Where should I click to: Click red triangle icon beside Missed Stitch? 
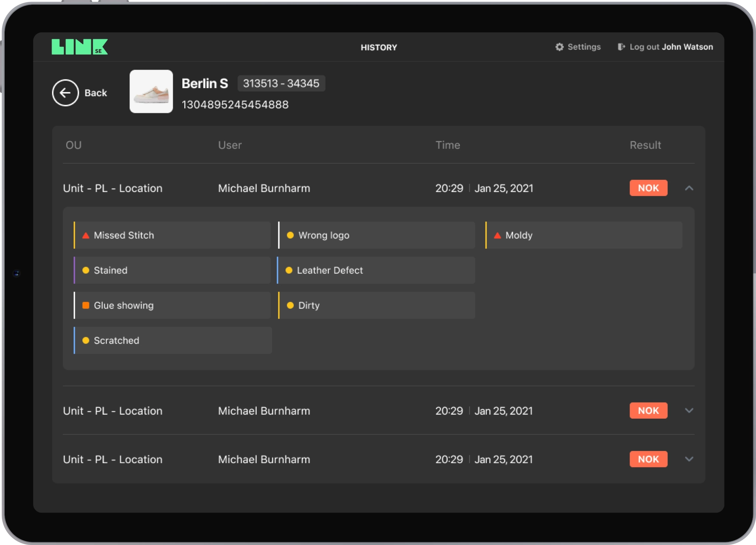pyautogui.click(x=85, y=235)
